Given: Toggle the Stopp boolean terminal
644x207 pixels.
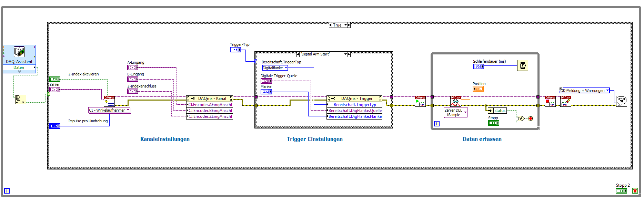Looking at the screenshot, I should click(494, 123).
